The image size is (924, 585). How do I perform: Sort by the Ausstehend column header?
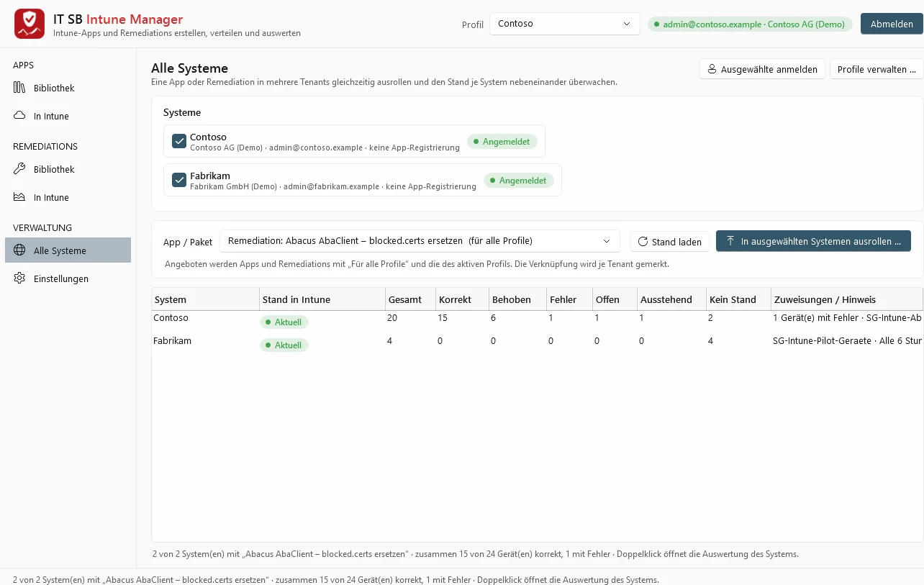671,299
